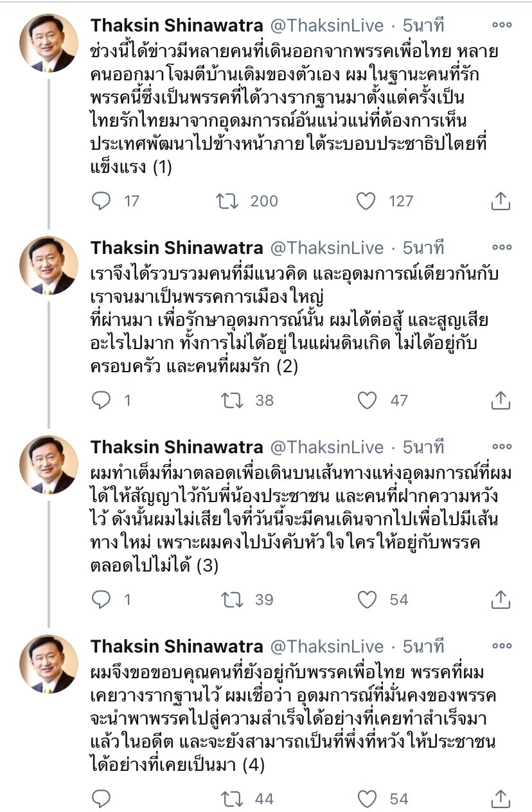The image size is (532, 812).
Task: Open more options on the second tweet
Action: (x=501, y=248)
